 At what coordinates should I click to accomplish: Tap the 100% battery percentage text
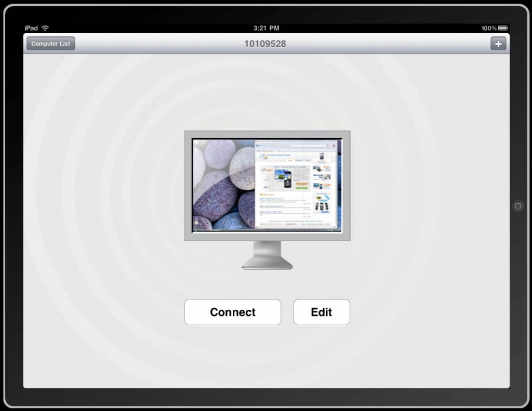pos(488,28)
